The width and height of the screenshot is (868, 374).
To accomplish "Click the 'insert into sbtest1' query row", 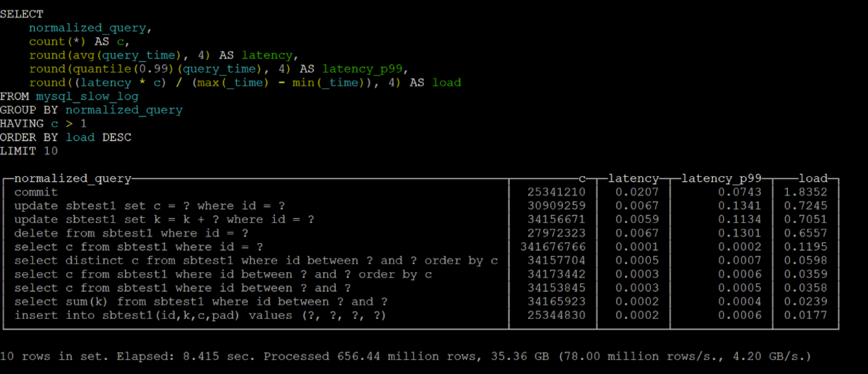I will (200, 315).
